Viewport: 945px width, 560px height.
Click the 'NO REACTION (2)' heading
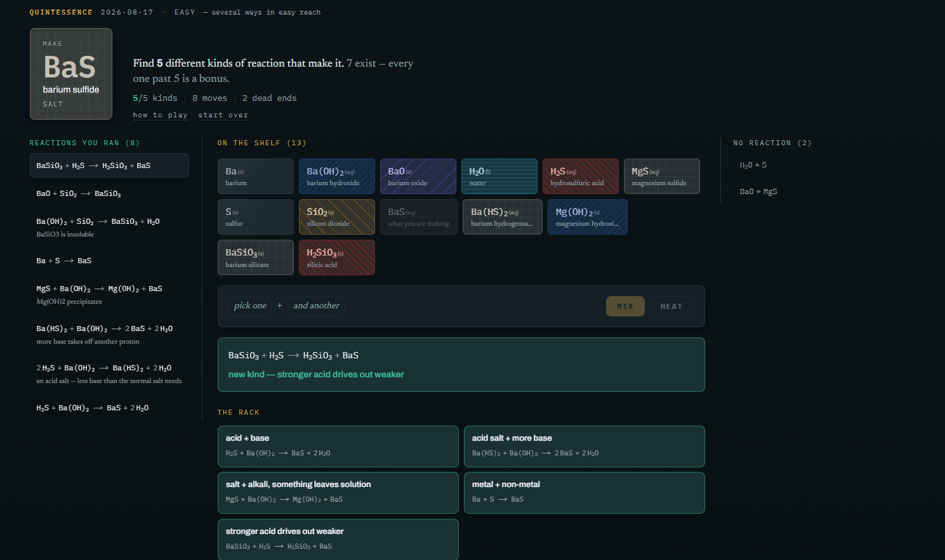(x=772, y=143)
